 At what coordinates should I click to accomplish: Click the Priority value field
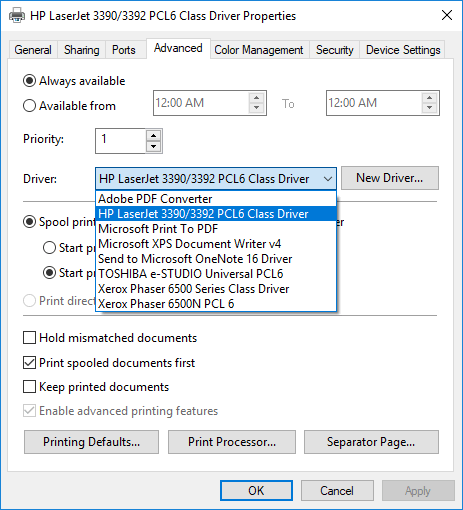(120, 141)
